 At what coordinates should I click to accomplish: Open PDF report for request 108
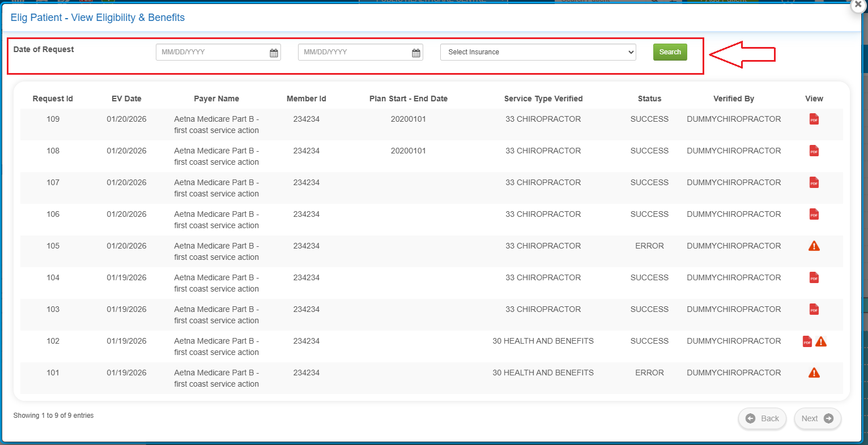814,151
